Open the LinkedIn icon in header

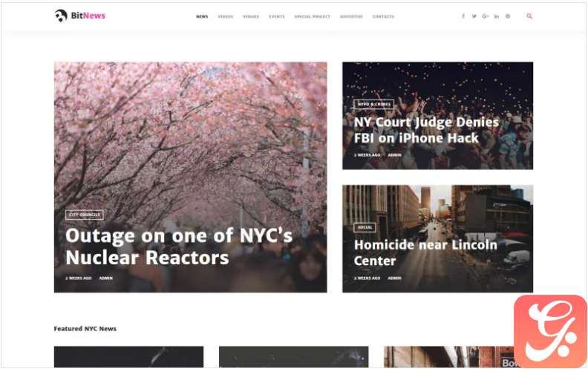(497, 16)
